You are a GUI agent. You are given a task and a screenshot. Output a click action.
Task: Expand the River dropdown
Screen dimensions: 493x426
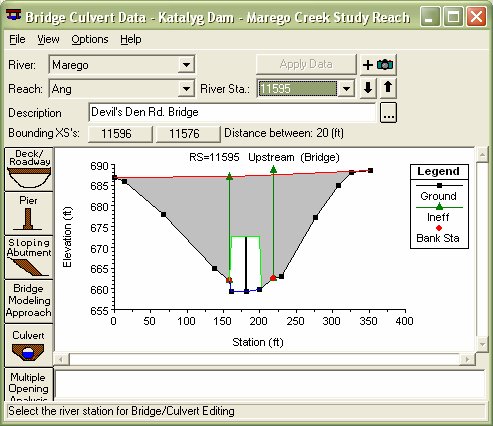[x=186, y=64]
